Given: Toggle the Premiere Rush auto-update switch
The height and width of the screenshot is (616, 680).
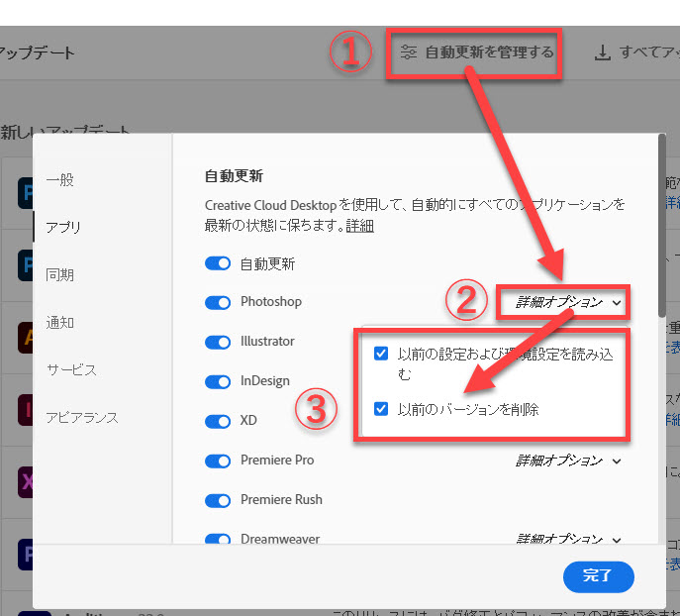Looking at the screenshot, I should 218,500.
